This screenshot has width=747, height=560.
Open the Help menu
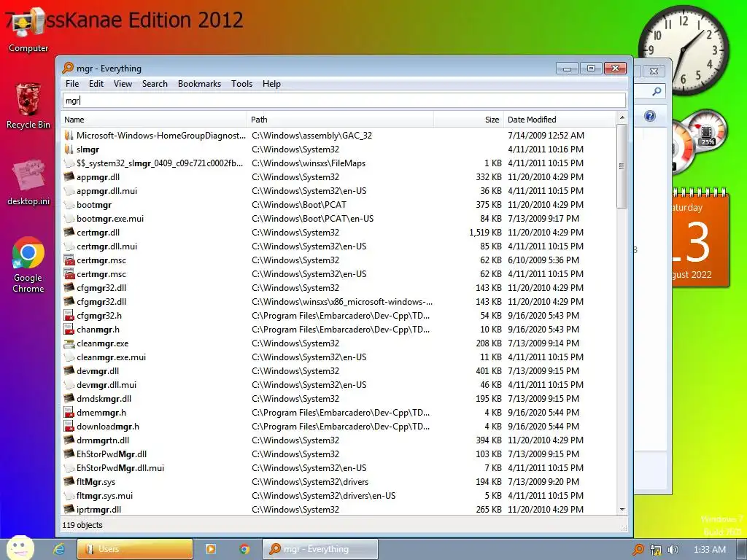pos(271,84)
